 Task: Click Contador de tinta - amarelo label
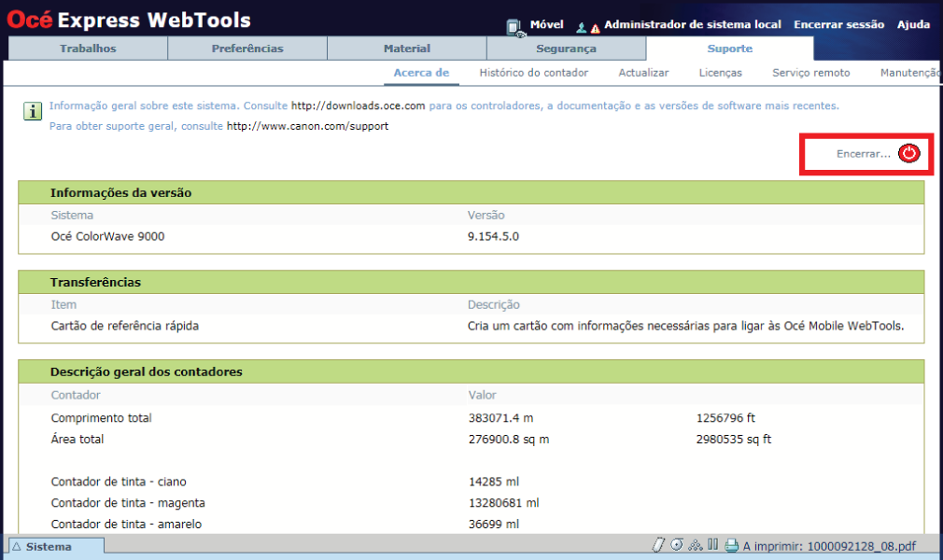tap(126, 525)
